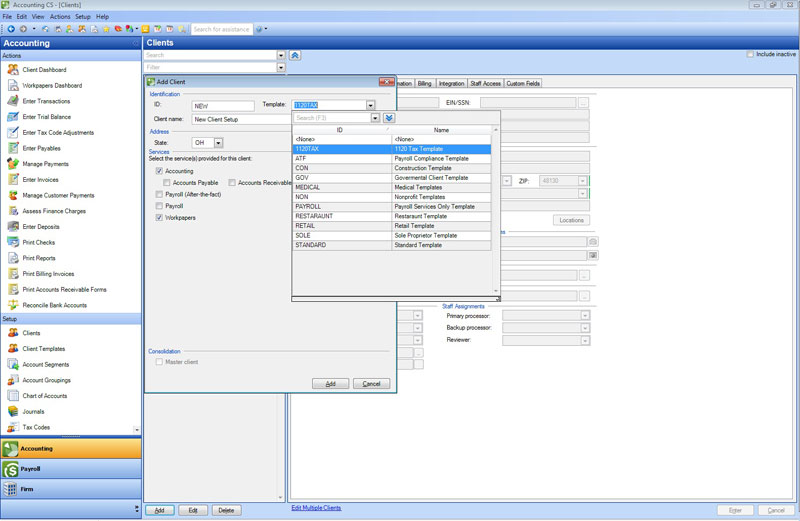Screen dimensions: 800x521
Task: Select the Print Checks icon
Action: click(x=14, y=242)
